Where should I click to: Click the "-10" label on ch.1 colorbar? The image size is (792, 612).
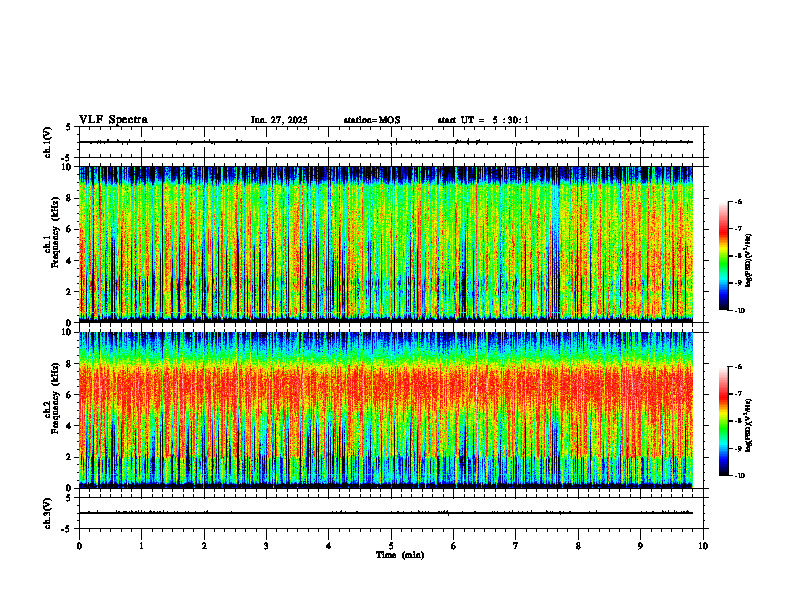(x=740, y=311)
